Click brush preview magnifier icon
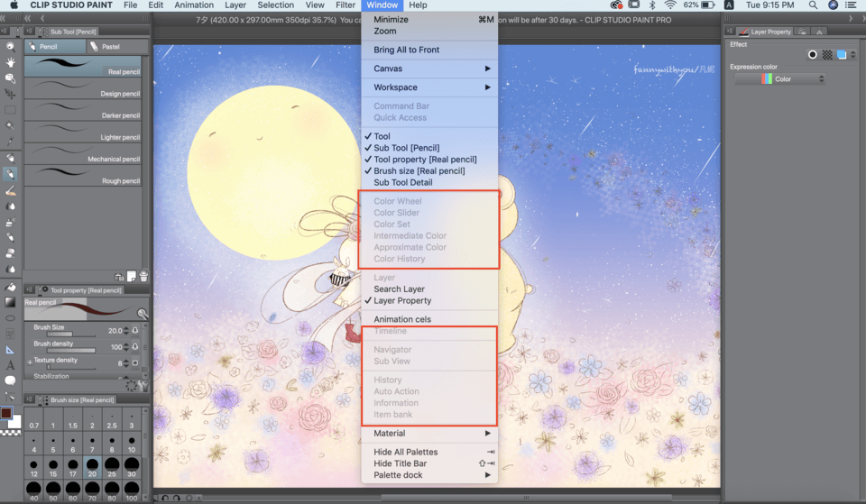This screenshot has width=866, height=504. point(143,314)
